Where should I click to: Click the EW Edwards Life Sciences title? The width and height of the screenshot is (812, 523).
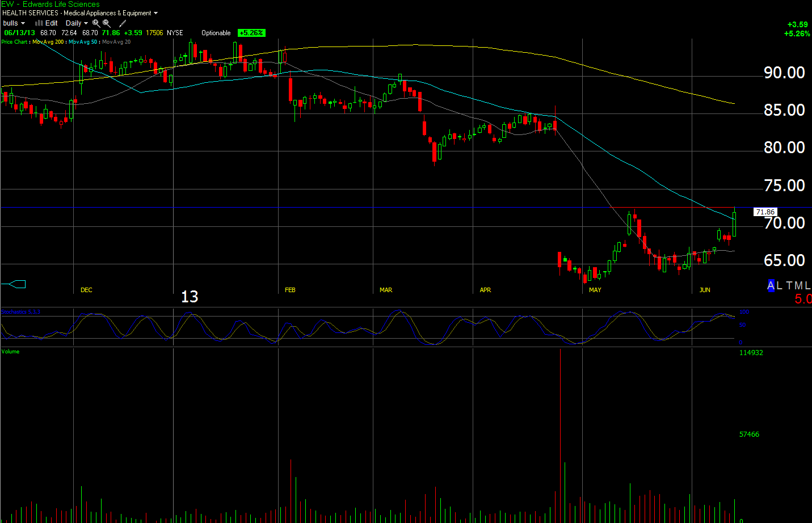tap(51, 4)
